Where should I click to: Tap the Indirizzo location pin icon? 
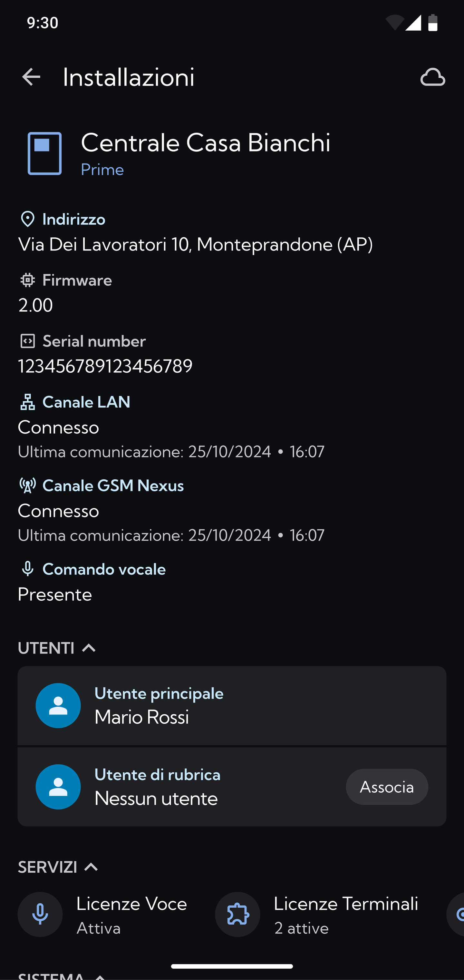tap(27, 220)
